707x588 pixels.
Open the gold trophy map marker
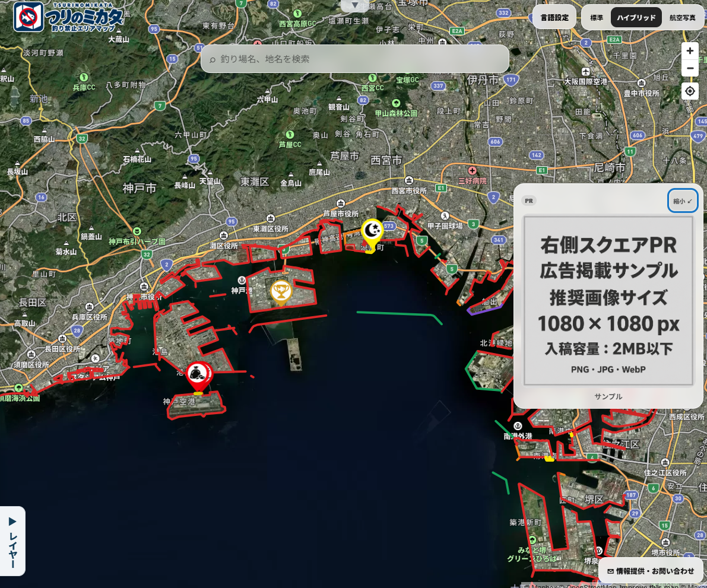tap(281, 292)
